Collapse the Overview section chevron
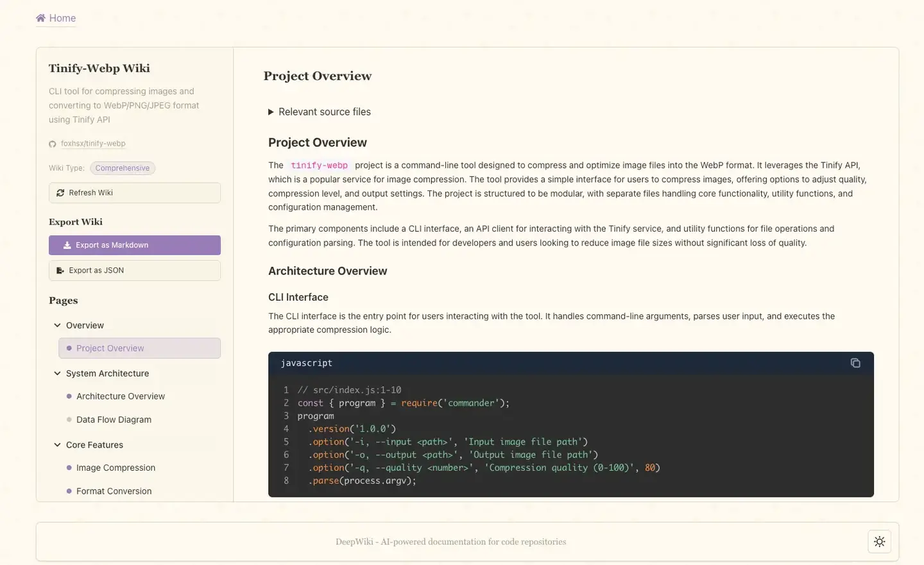The width and height of the screenshot is (924, 565). tap(58, 325)
